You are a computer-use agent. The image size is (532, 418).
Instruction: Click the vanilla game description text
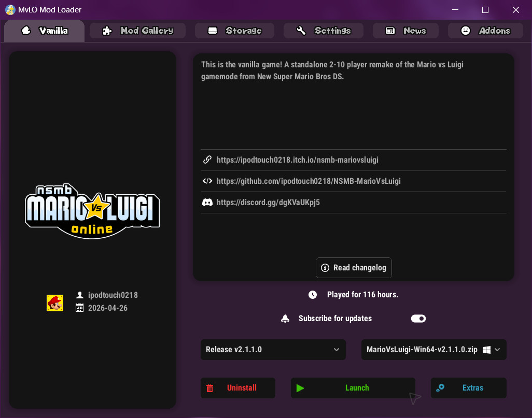point(332,70)
